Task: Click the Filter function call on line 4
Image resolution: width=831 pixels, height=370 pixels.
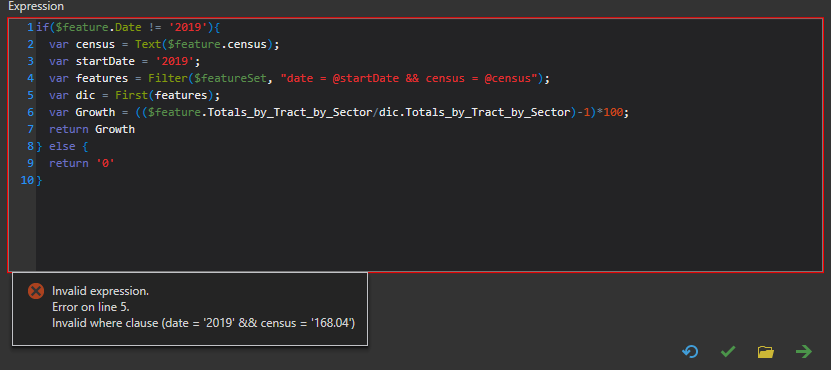Action: (x=349, y=78)
